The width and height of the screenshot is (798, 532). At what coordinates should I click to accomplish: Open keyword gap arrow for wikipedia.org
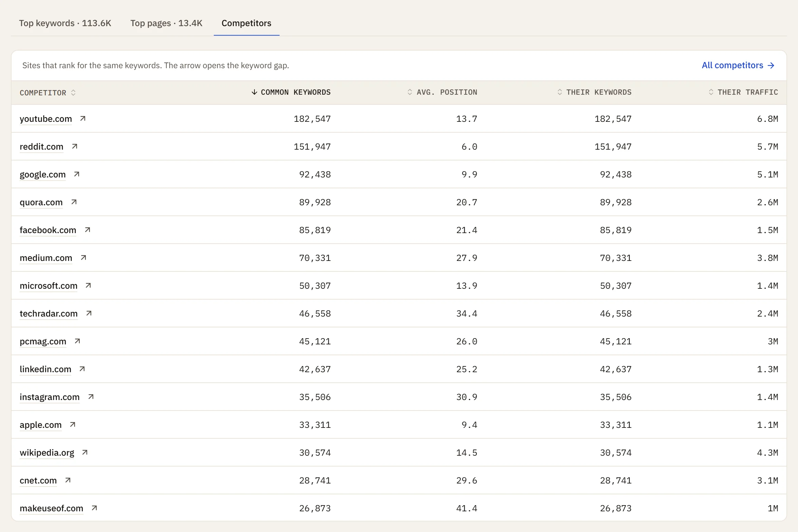click(85, 452)
